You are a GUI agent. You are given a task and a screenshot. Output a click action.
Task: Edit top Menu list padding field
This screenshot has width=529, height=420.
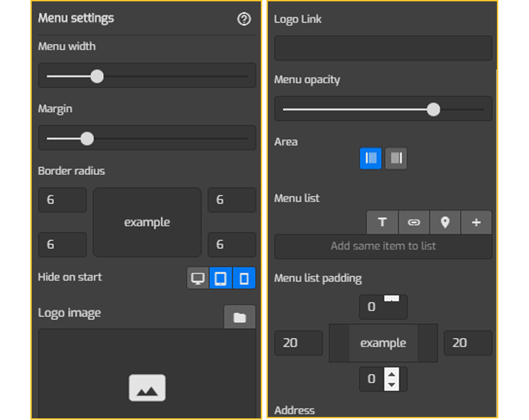[383, 307]
